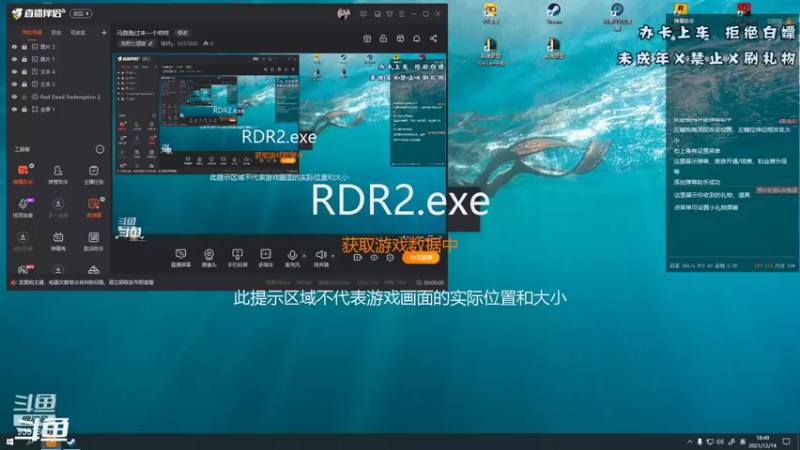Open the 房管助手 tool icon
The image size is (800, 450).
coord(58,174)
